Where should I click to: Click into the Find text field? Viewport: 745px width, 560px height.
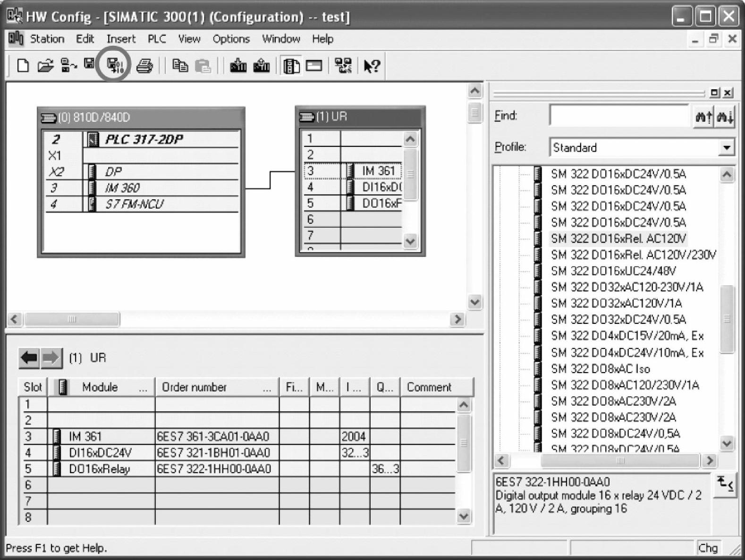[x=620, y=116]
